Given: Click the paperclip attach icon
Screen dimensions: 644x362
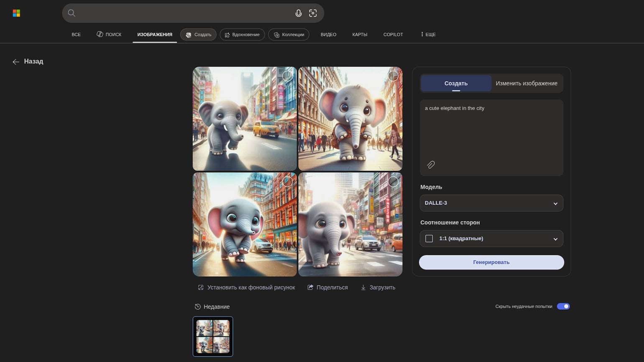Looking at the screenshot, I should [431, 165].
